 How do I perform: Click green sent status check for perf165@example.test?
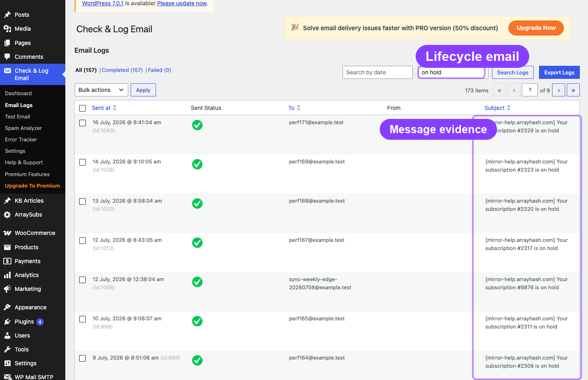[x=197, y=321]
